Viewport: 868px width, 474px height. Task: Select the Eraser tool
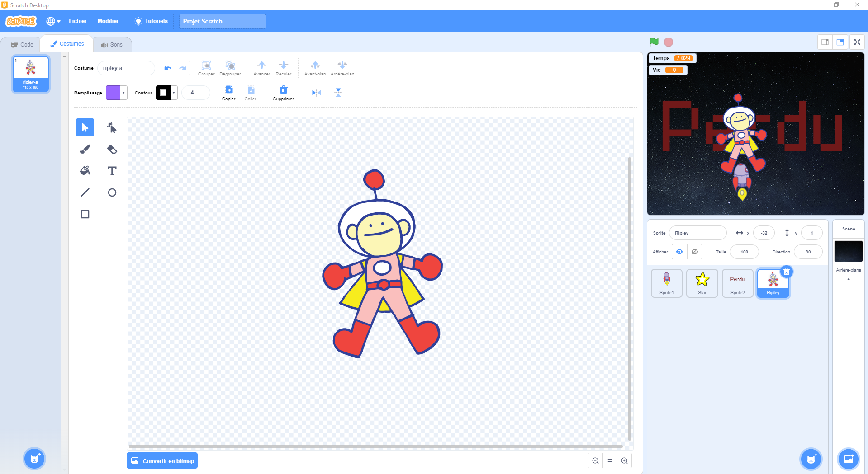(112, 149)
